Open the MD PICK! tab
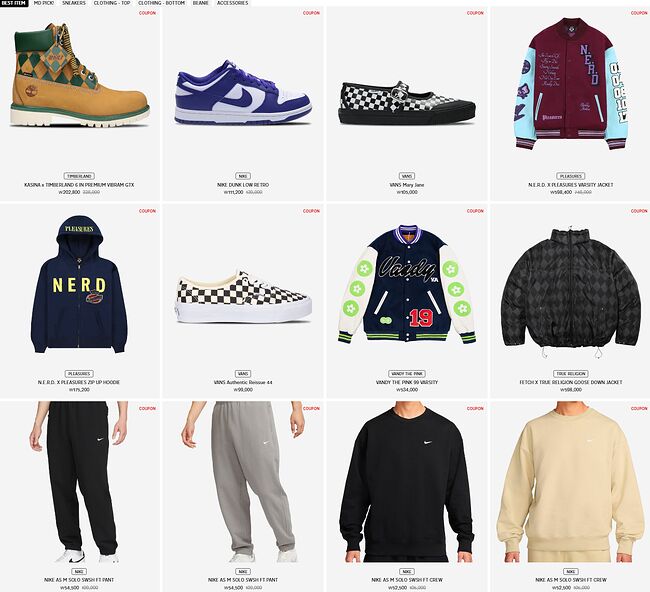Screen dimensions: 650x592 (x=44, y=3)
